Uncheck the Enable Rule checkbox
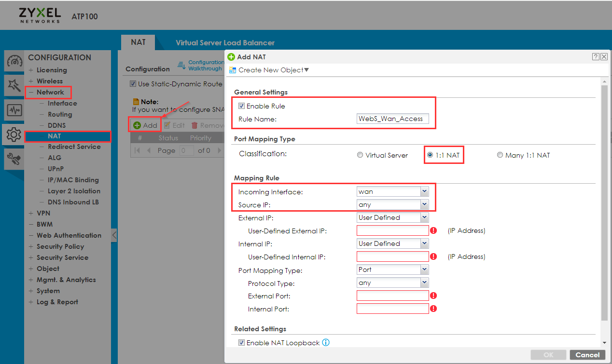The width and height of the screenshot is (612, 364). click(x=241, y=106)
